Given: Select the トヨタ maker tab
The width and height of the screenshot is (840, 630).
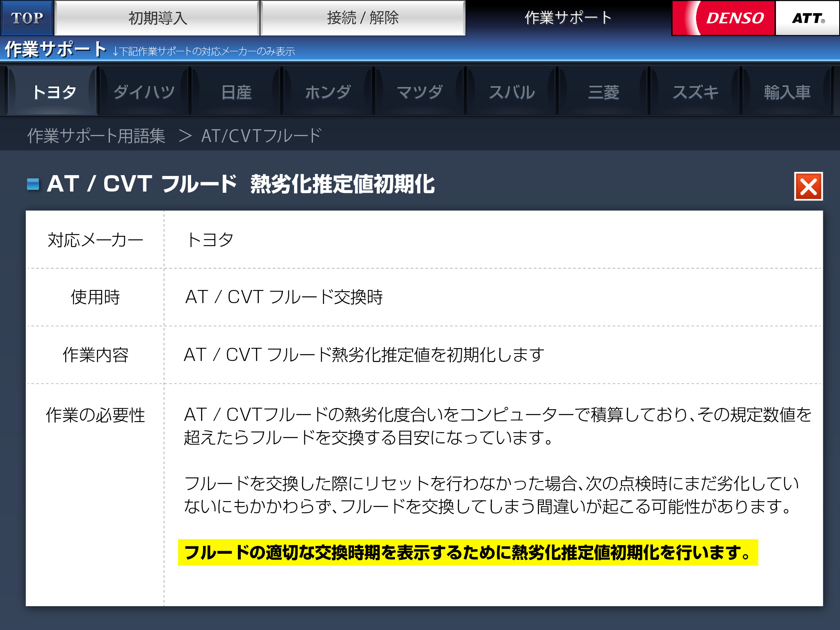Looking at the screenshot, I should pyautogui.click(x=54, y=92).
